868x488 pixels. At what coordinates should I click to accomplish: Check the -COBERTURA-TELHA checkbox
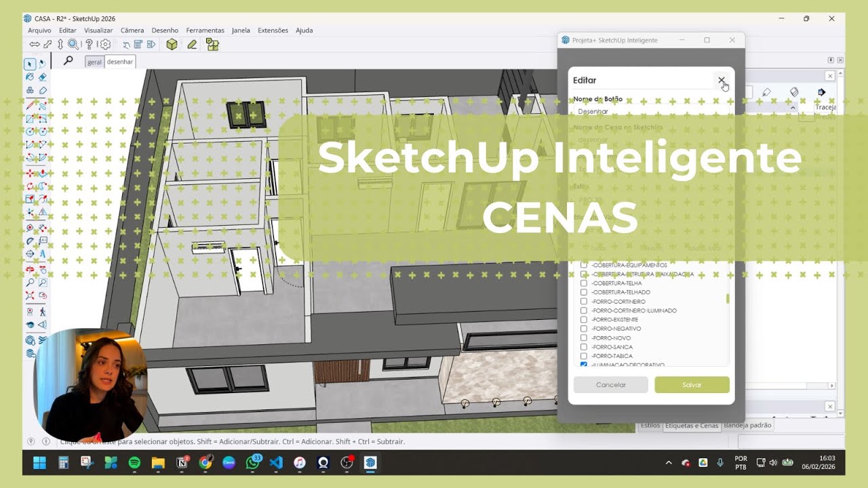(x=584, y=283)
